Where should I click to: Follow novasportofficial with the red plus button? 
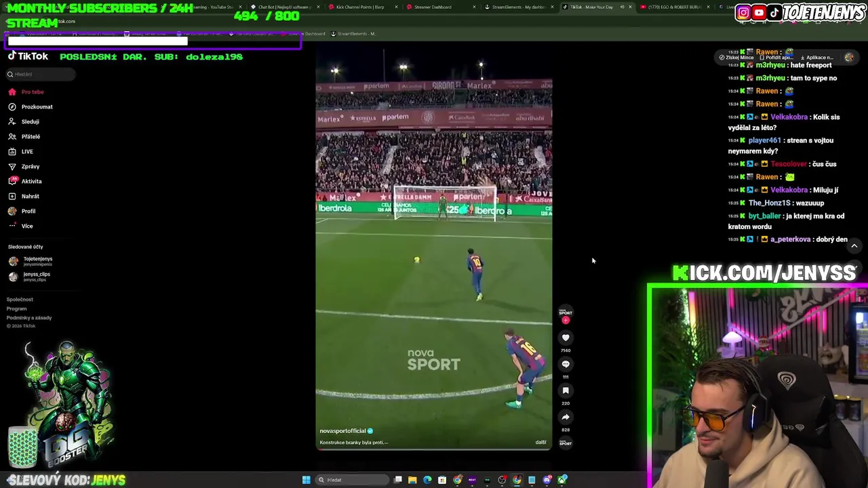[566, 321]
